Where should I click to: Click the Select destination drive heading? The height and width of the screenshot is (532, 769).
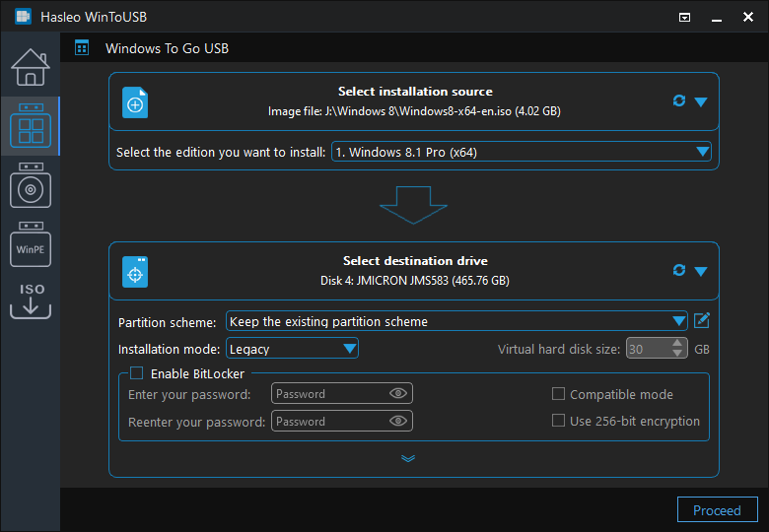coord(415,261)
